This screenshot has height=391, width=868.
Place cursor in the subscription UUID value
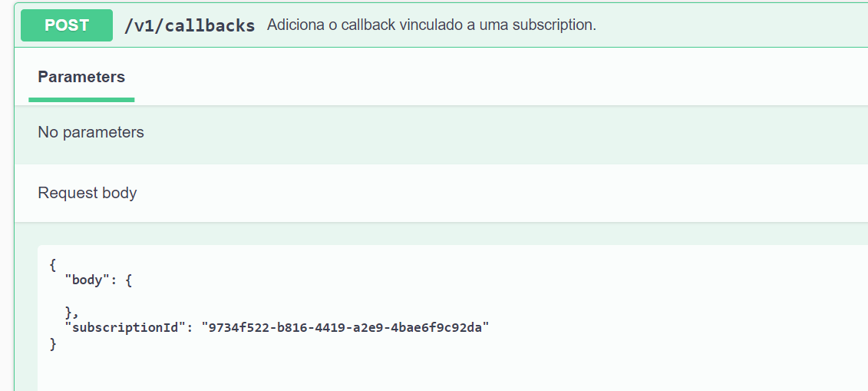point(345,328)
